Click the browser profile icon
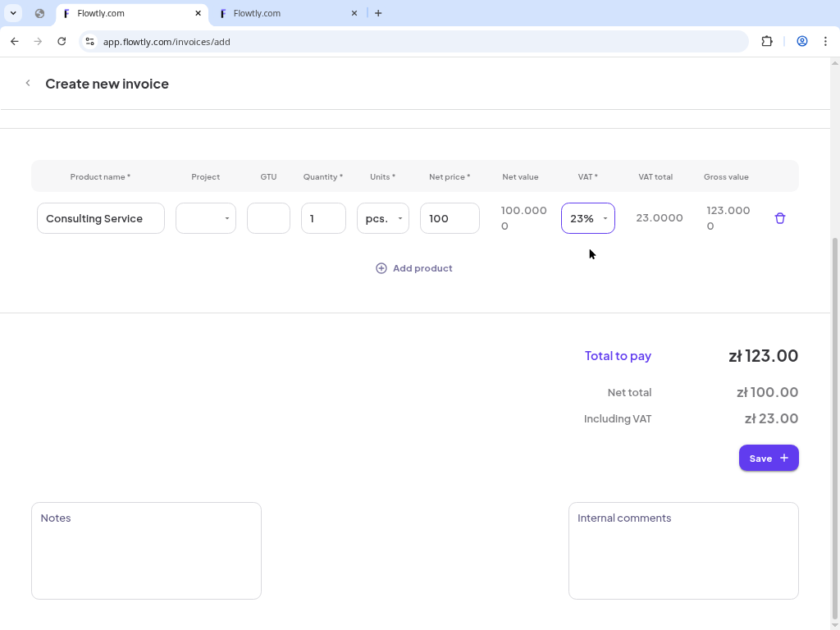Screen dimensions: 840x630 point(802,41)
